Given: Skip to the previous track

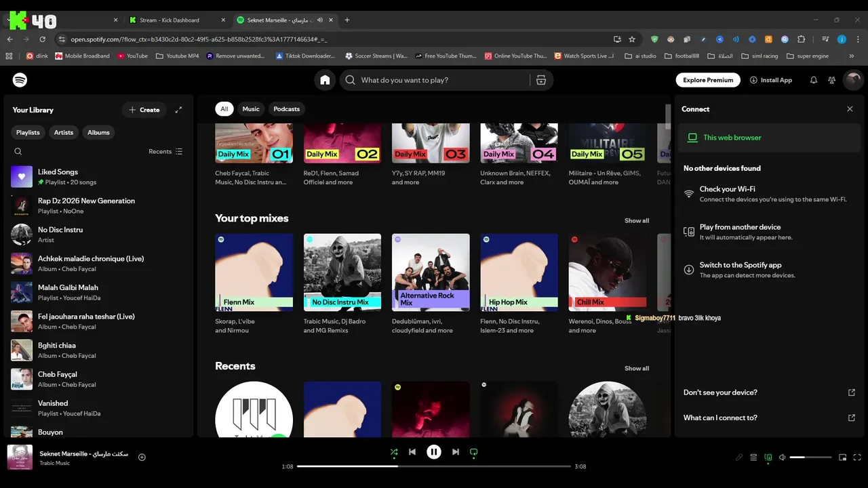Looking at the screenshot, I should tap(412, 452).
